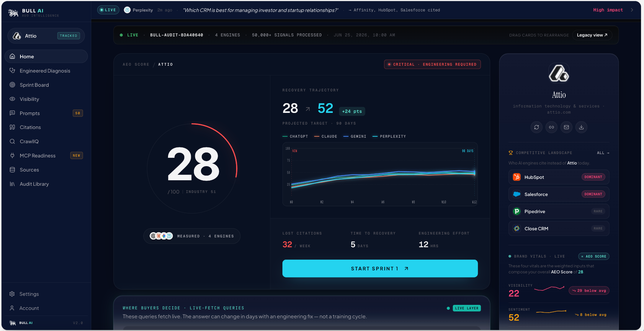Click the Bull AI logo at top
Viewport: 644px width, 331px height.
(x=13, y=13)
